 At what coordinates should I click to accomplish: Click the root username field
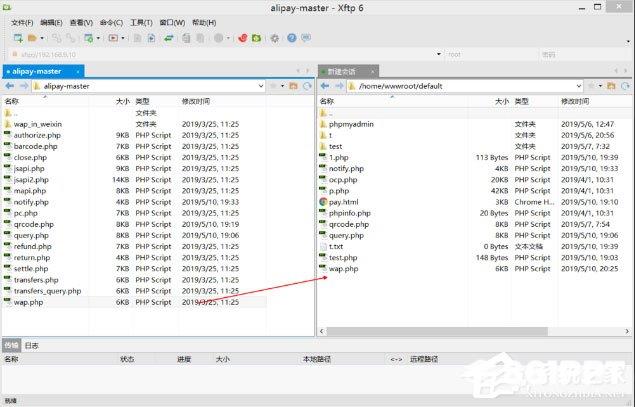tap(491, 54)
